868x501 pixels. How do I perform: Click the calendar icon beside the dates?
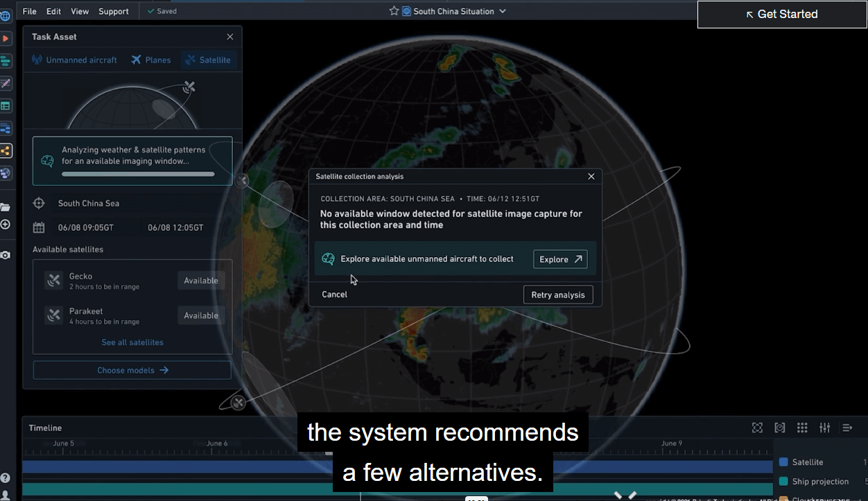[x=39, y=227]
